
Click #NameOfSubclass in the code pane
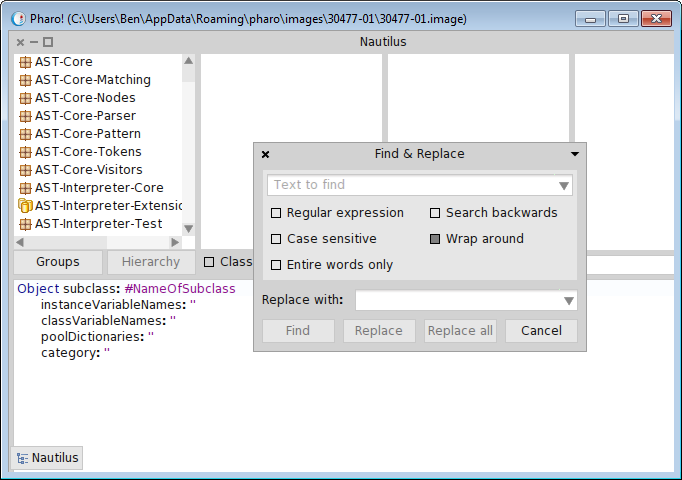coord(180,289)
